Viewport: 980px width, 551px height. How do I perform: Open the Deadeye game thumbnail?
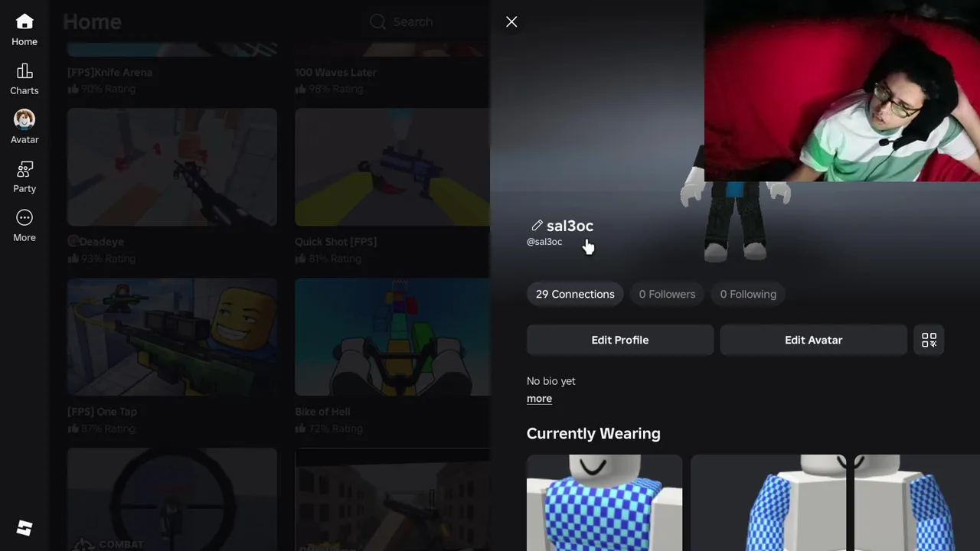click(172, 167)
